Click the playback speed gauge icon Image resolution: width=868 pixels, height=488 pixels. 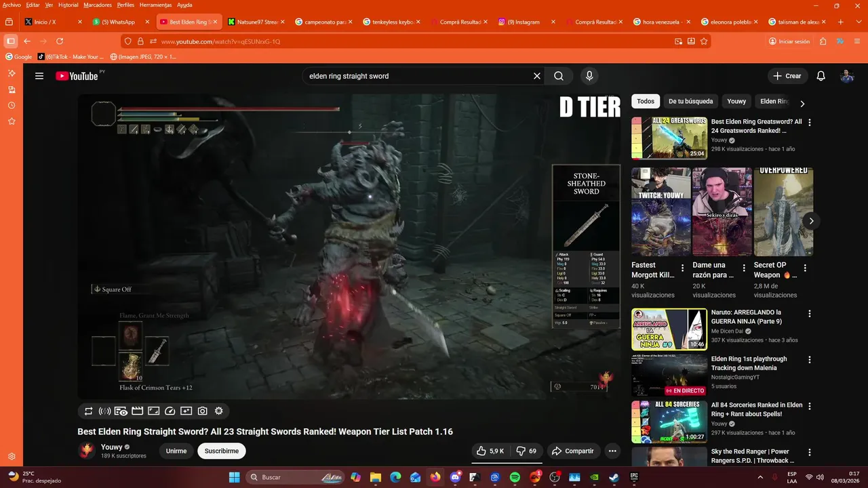170,411
